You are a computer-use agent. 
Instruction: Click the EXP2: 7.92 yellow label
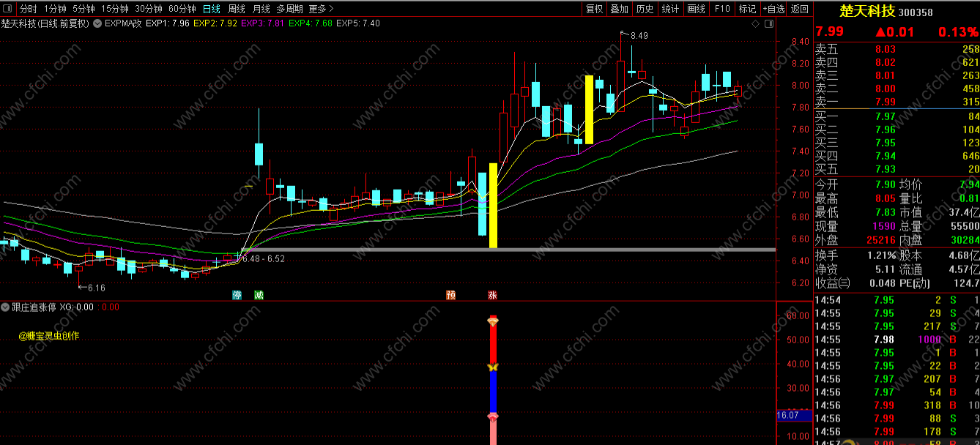tap(215, 23)
